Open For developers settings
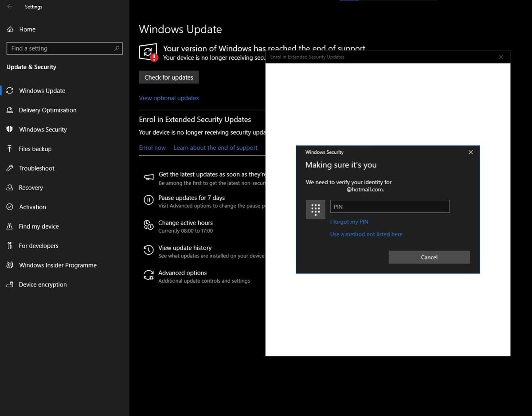 tap(39, 246)
